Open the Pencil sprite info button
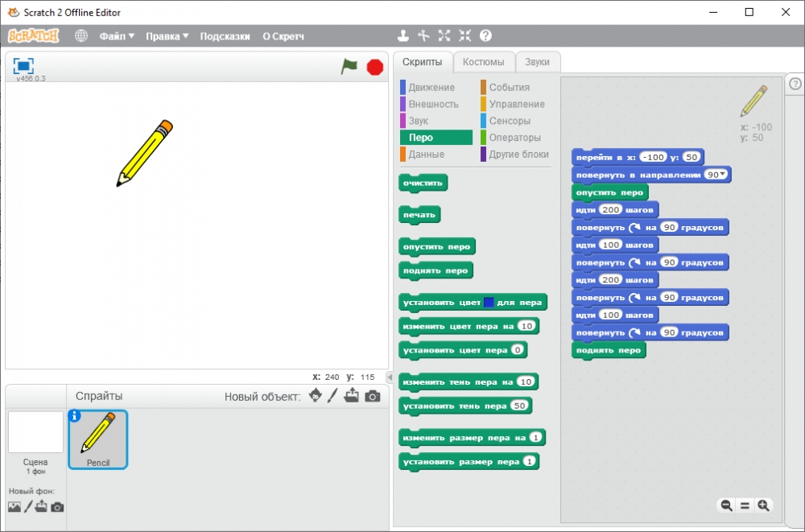This screenshot has width=805, height=532. point(75,416)
